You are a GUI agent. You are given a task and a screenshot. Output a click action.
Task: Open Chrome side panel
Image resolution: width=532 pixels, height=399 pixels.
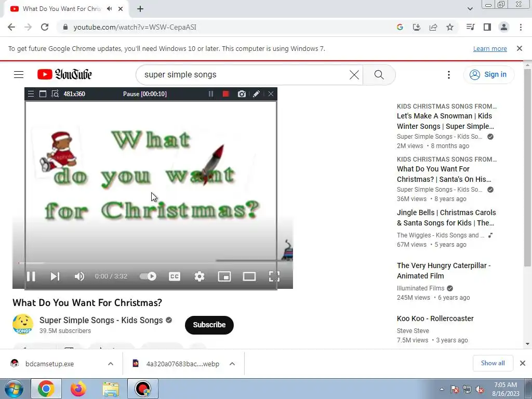487,27
